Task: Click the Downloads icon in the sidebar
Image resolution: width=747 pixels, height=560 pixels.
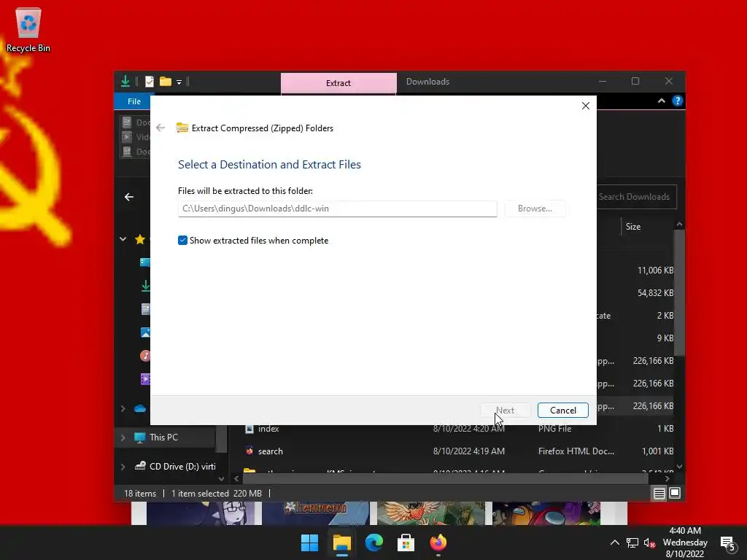Action: [x=145, y=285]
